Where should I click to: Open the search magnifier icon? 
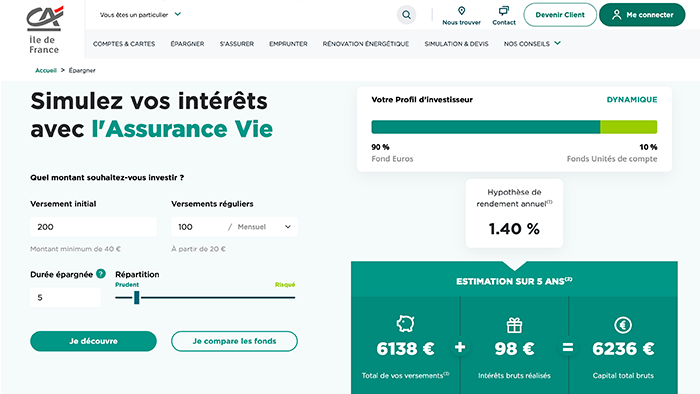[x=406, y=15]
